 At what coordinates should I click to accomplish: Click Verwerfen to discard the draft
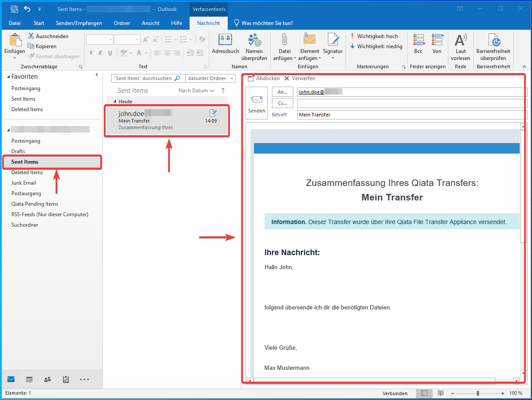[x=299, y=78]
